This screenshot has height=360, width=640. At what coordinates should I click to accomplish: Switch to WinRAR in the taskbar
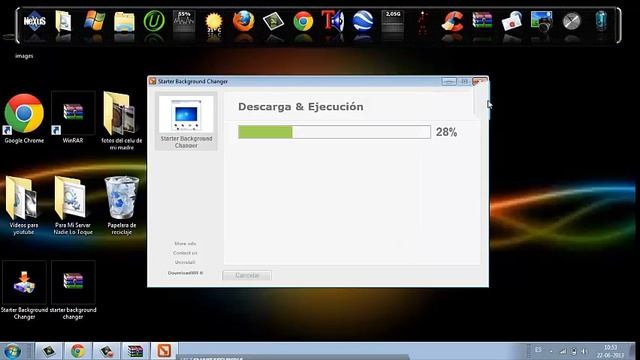point(135,351)
